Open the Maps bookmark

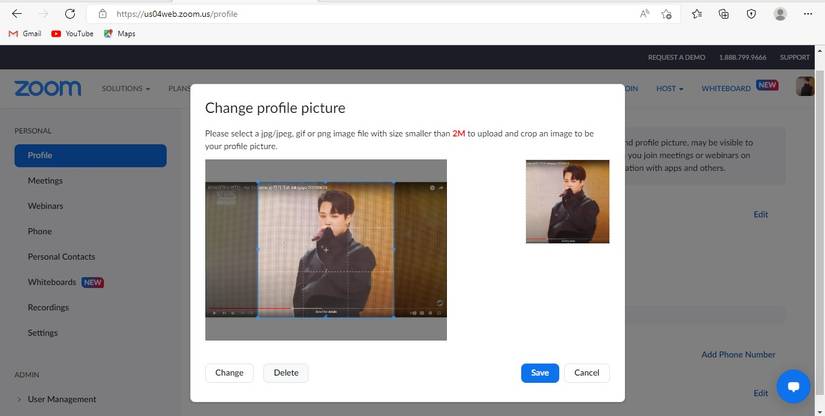click(x=119, y=34)
